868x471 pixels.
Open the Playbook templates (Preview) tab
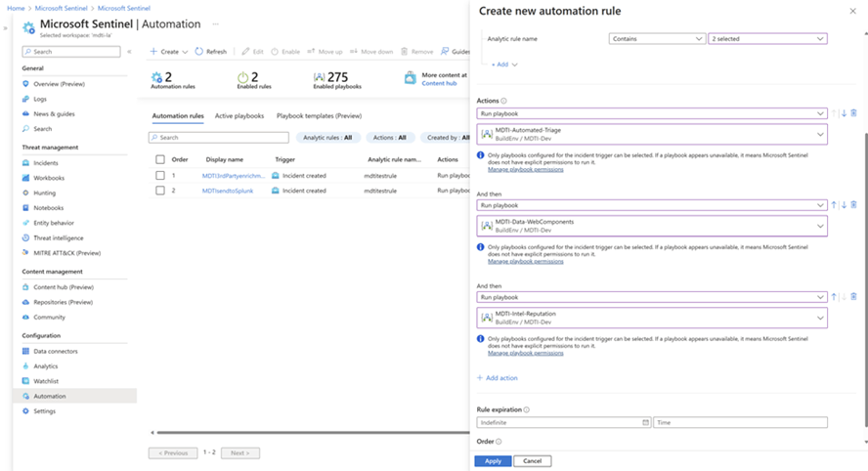(x=319, y=116)
